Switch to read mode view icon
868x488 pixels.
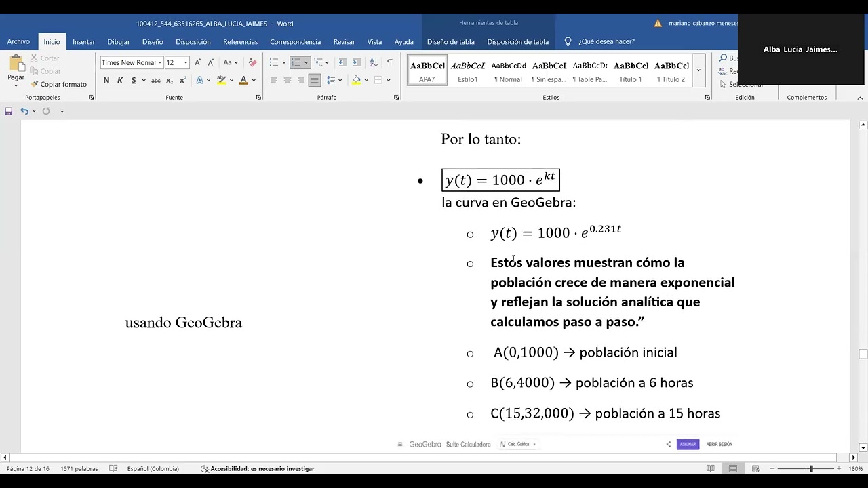(711, 468)
